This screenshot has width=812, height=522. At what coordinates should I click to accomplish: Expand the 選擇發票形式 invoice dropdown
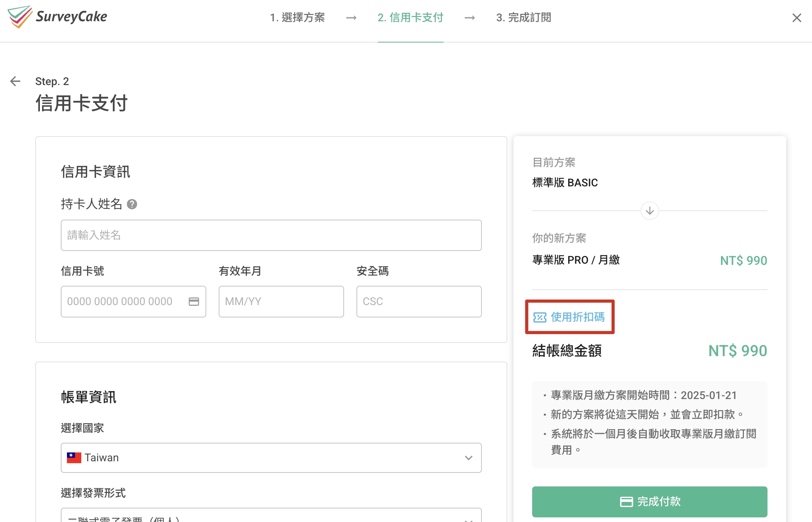[271, 517]
